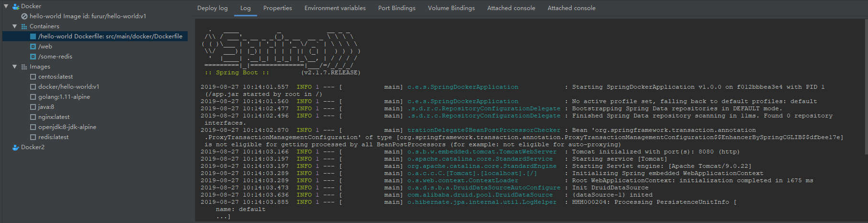Click 'o.s.b.w.embedded.tomcat.TomcatWebServer' logger name

tap(482, 152)
